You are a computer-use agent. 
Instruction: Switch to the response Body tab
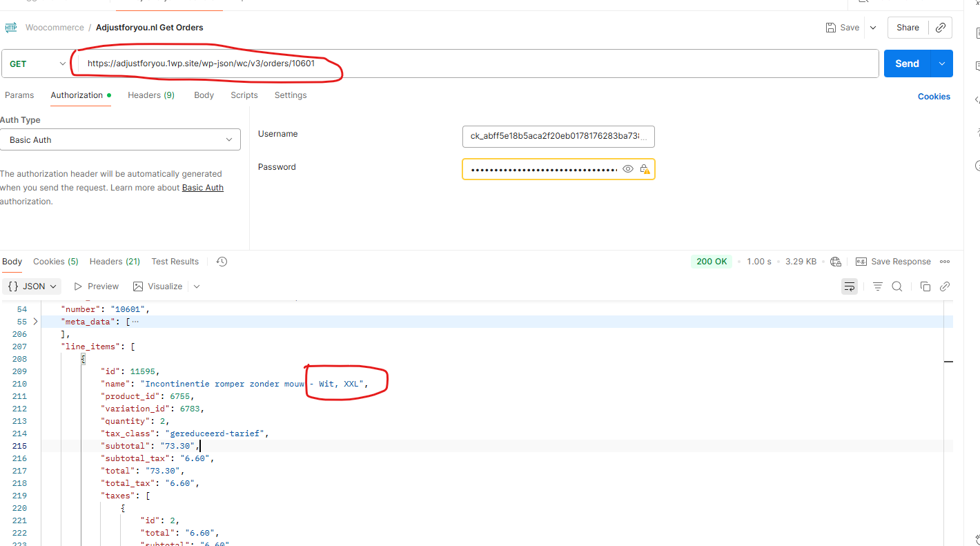pos(12,262)
